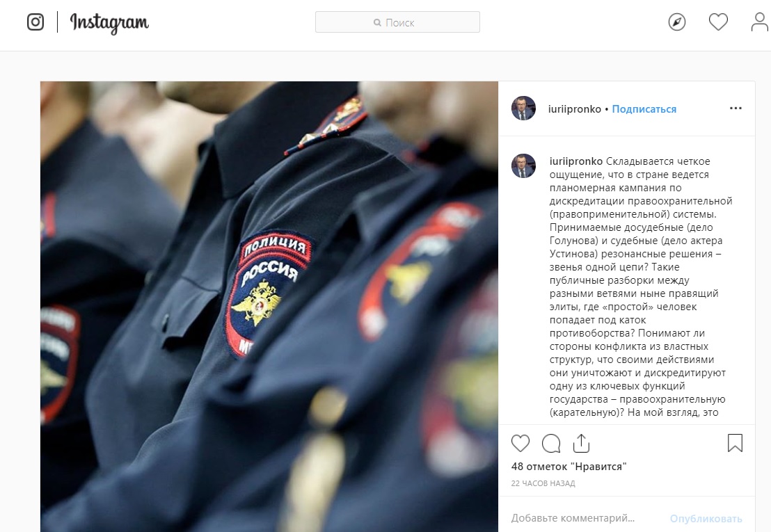This screenshot has width=771, height=532.
Task: Click iuriipronko profile avatar in post header
Action: tap(524, 108)
